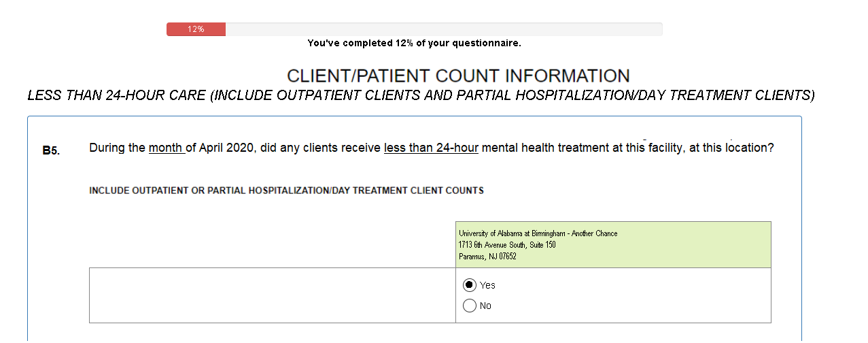Click the "CLIENT/PATIENT COUNT INFORMATION" heading
Viewport: 868px width, 343px height.
(x=457, y=76)
